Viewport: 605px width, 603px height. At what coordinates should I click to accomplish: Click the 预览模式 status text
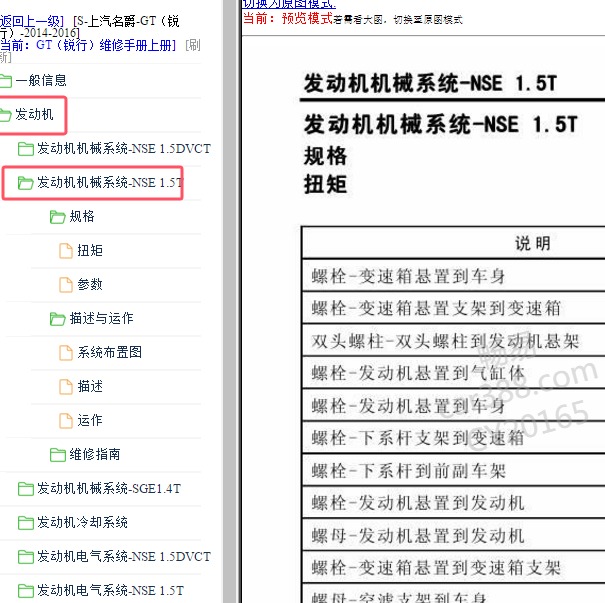point(307,18)
